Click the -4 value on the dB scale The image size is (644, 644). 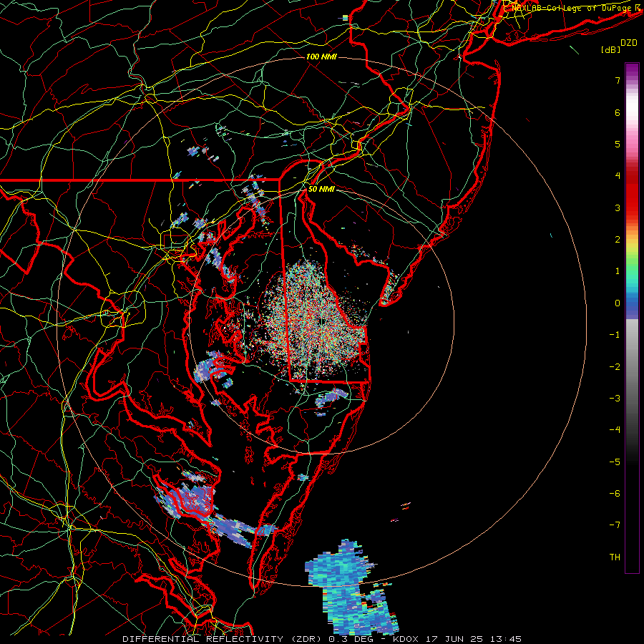tap(615, 430)
